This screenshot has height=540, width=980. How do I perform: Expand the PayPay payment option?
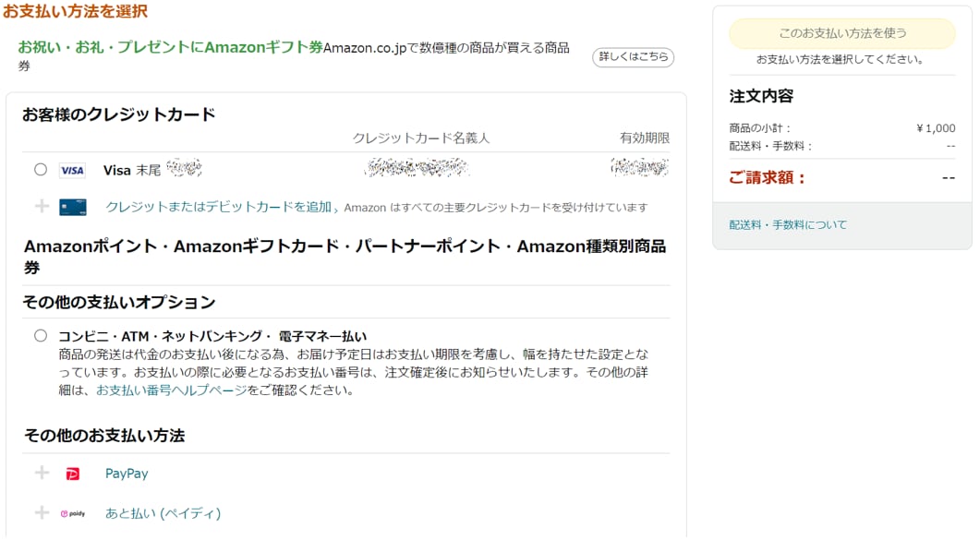[x=127, y=474]
